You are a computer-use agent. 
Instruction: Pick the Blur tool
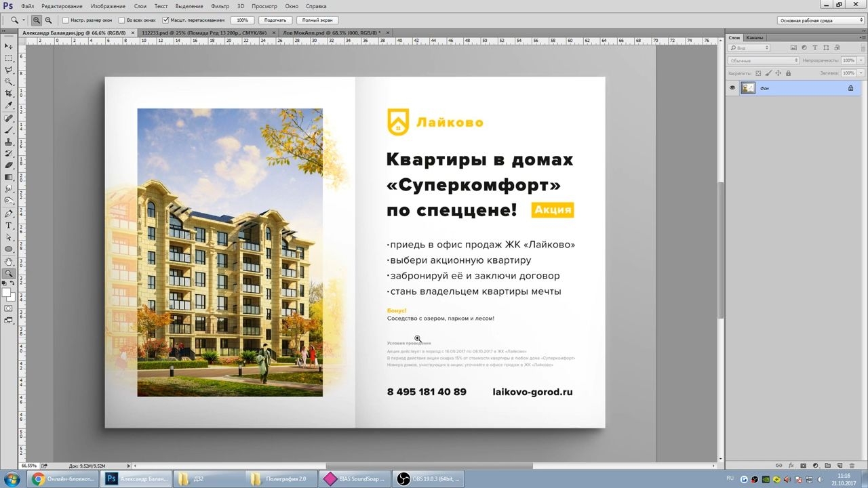pyautogui.click(x=9, y=189)
